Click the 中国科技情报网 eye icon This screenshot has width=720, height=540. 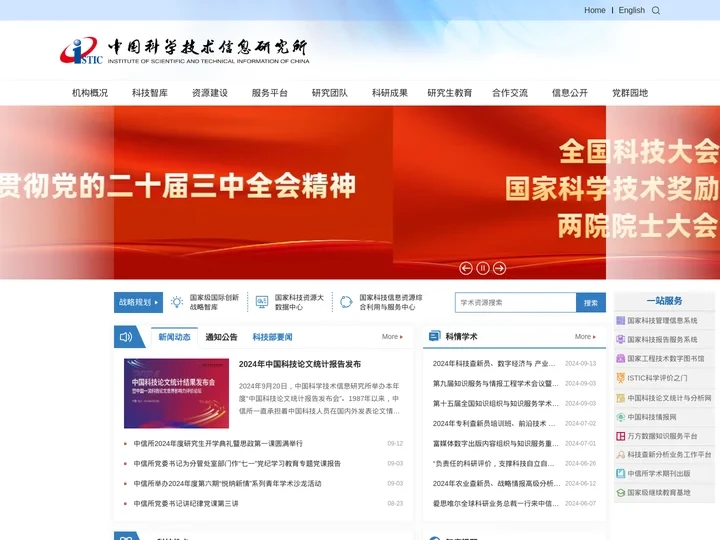[x=620, y=417]
